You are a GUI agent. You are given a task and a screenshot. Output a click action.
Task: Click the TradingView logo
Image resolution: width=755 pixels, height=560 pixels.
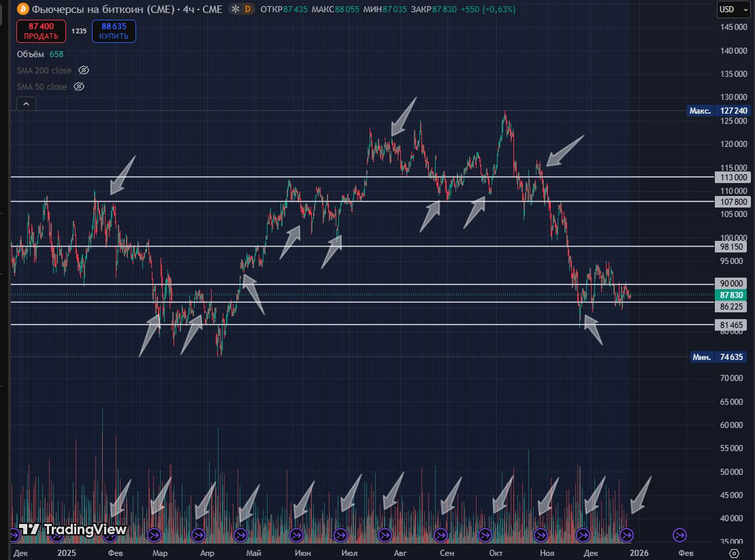coord(72,529)
